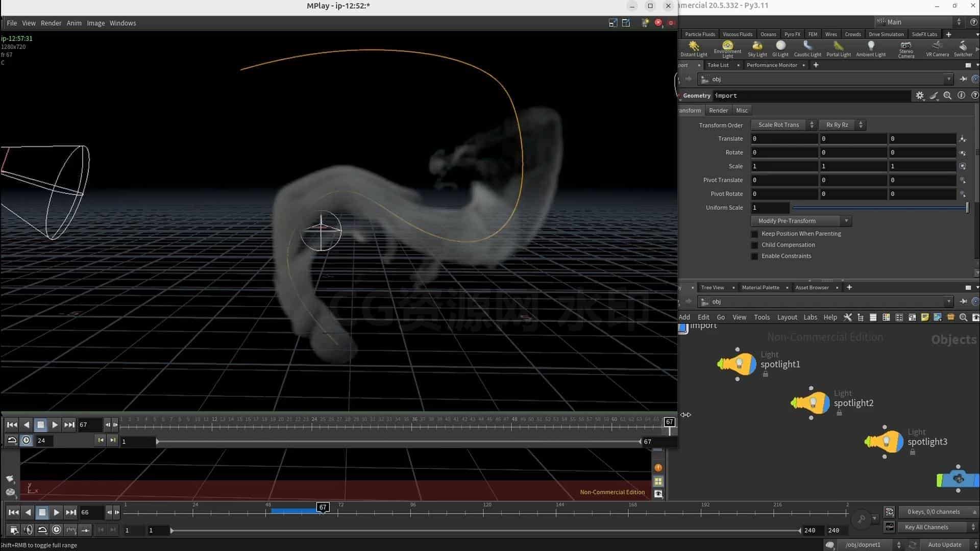Switch to Render parameter tab
Viewport: 980px width, 551px height.
718,110
